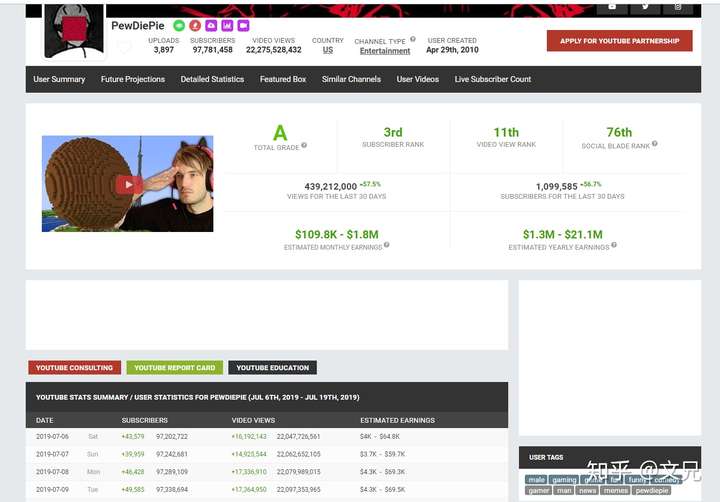The height and width of the screenshot is (502, 720).
Task: Follow the Entertainment channel type link
Action: (385, 51)
